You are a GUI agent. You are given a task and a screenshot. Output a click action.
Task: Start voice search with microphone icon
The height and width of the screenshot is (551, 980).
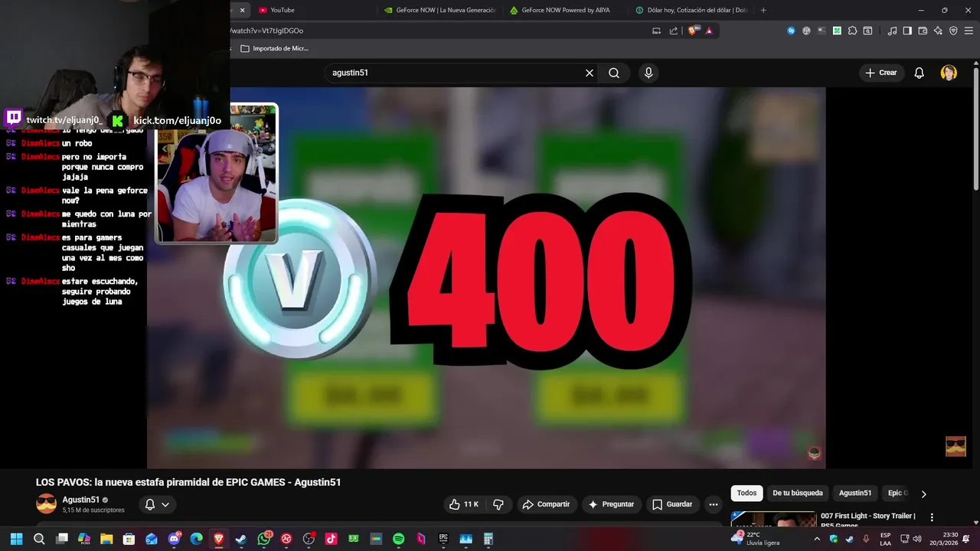pos(648,73)
